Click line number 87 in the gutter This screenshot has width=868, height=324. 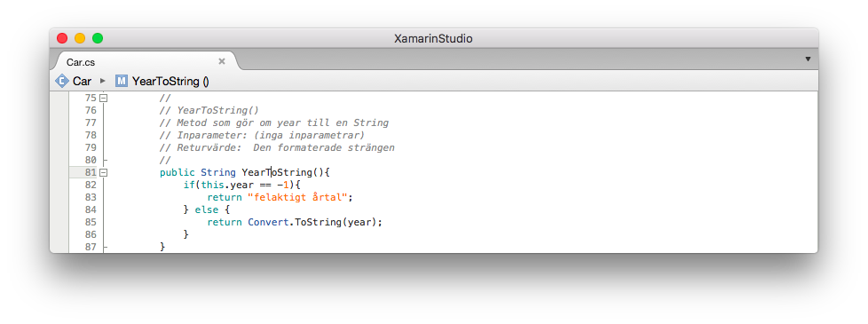tap(91, 247)
